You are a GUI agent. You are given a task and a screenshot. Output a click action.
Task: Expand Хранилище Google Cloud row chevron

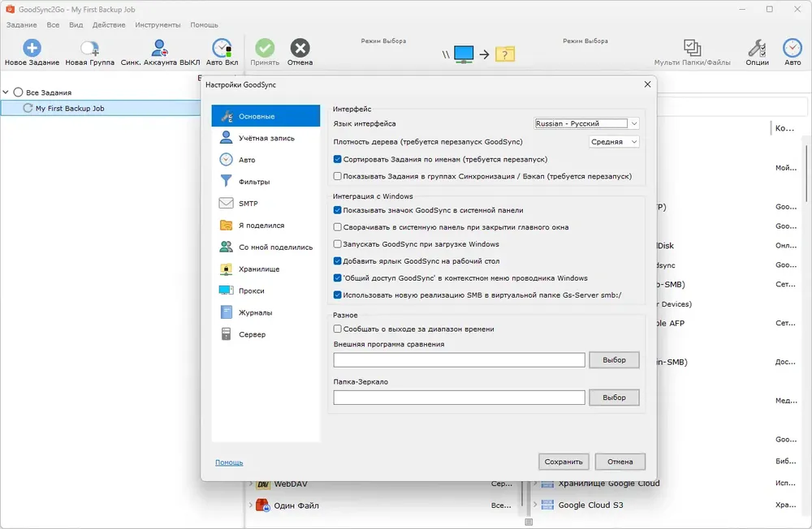coord(535,484)
